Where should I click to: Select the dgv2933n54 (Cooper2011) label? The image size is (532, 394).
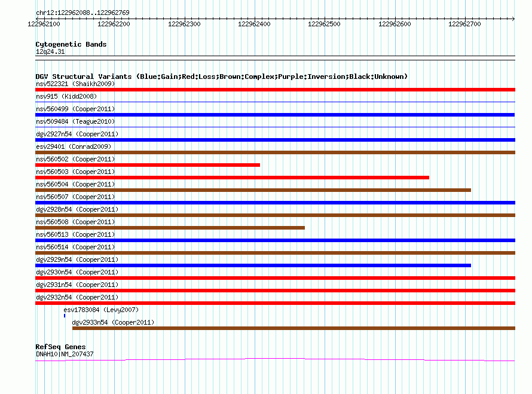[x=113, y=322]
